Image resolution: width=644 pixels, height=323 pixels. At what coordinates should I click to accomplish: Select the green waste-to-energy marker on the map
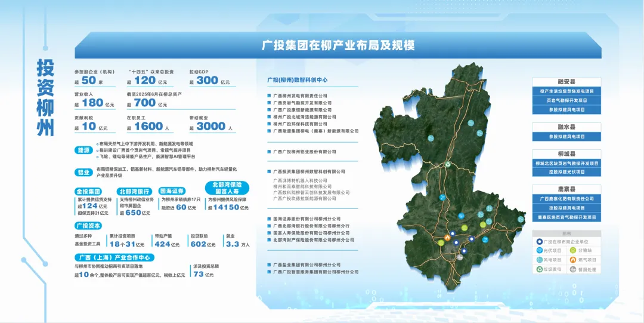coord(448,164)
